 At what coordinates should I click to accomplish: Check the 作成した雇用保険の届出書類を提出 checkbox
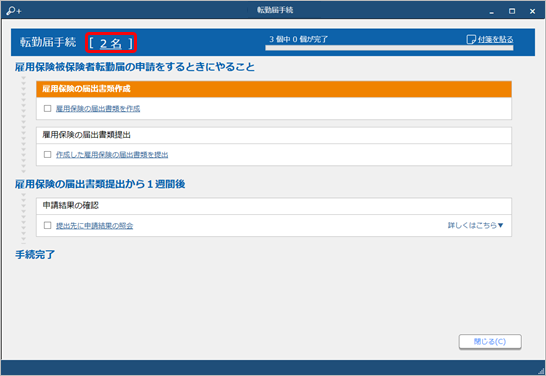[x=47, y=154]
